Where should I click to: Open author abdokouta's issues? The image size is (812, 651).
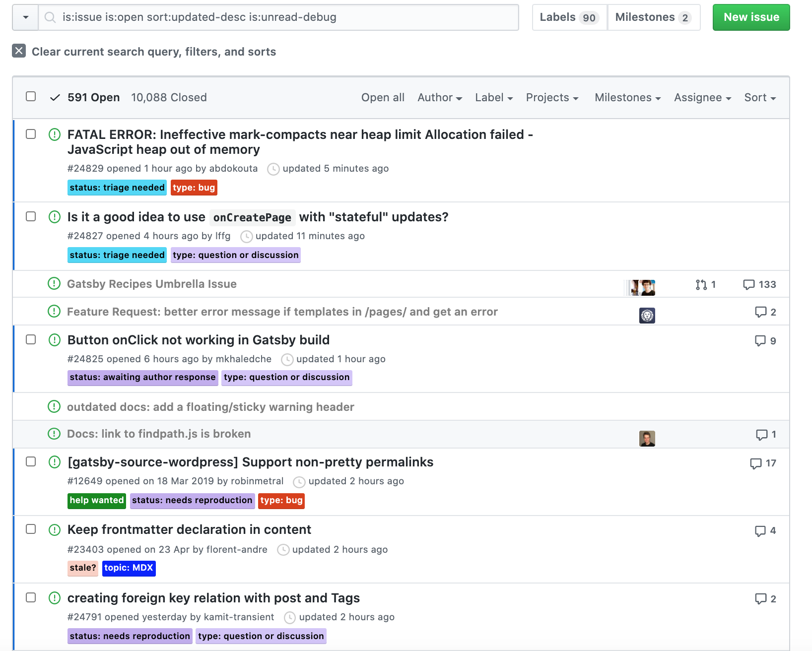[233, 169]
